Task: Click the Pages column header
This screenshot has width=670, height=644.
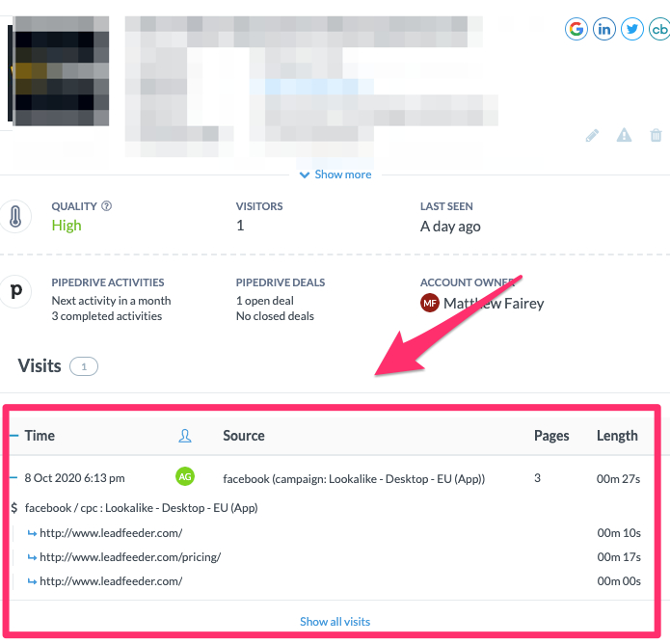Action: click(x=551, y=436)
